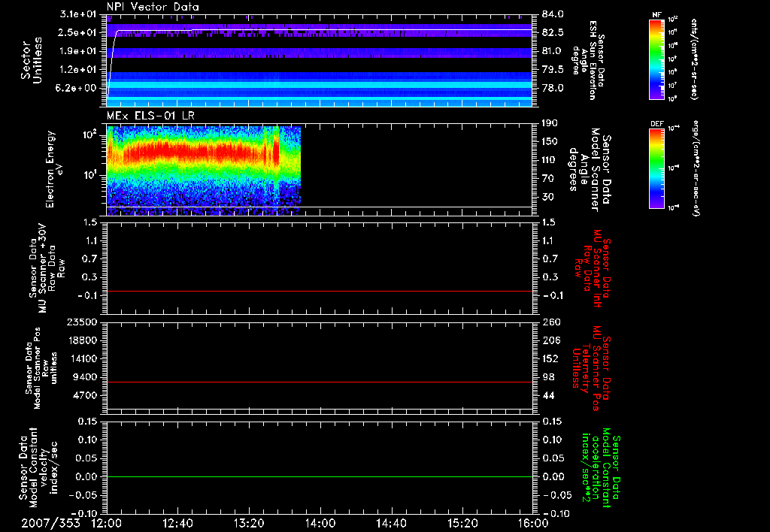Click the 12:40 time axis label
770x532 pixels.
click(177, 523)
